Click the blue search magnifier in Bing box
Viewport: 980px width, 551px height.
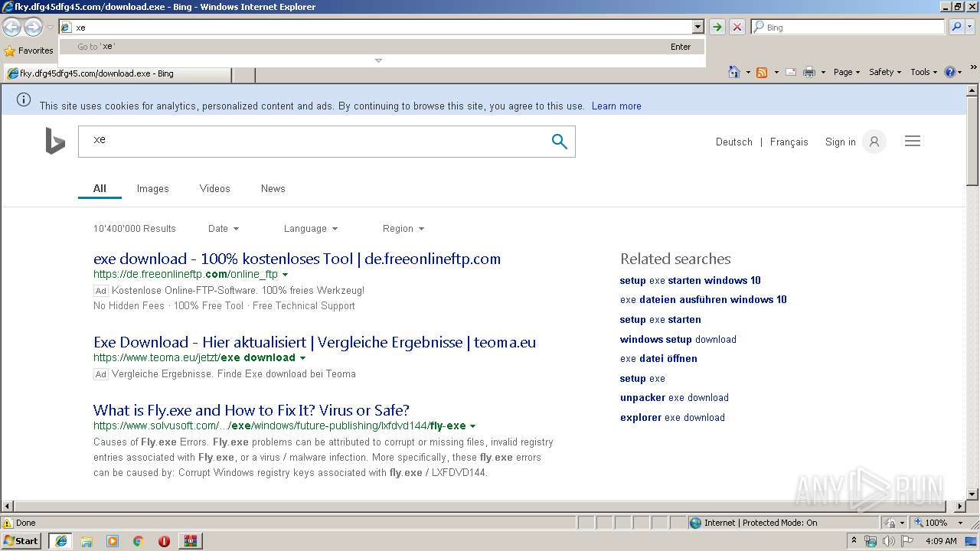pyautogui.click(x=560, y=142)
